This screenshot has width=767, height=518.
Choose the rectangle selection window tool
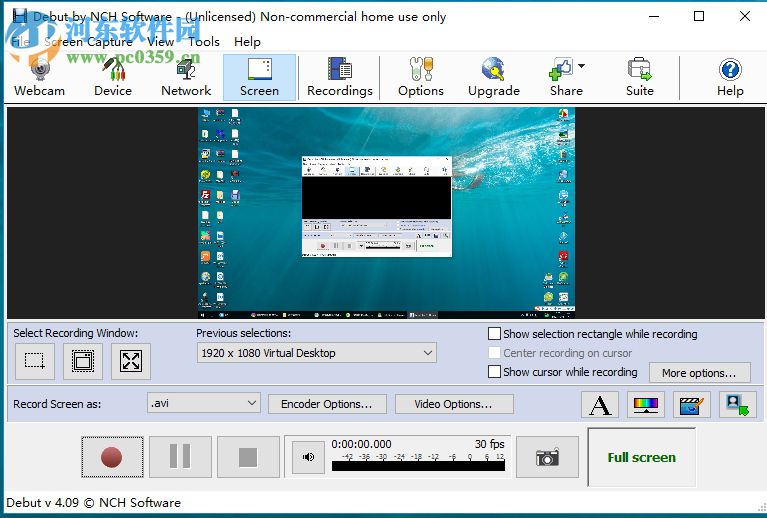[35, 361]
